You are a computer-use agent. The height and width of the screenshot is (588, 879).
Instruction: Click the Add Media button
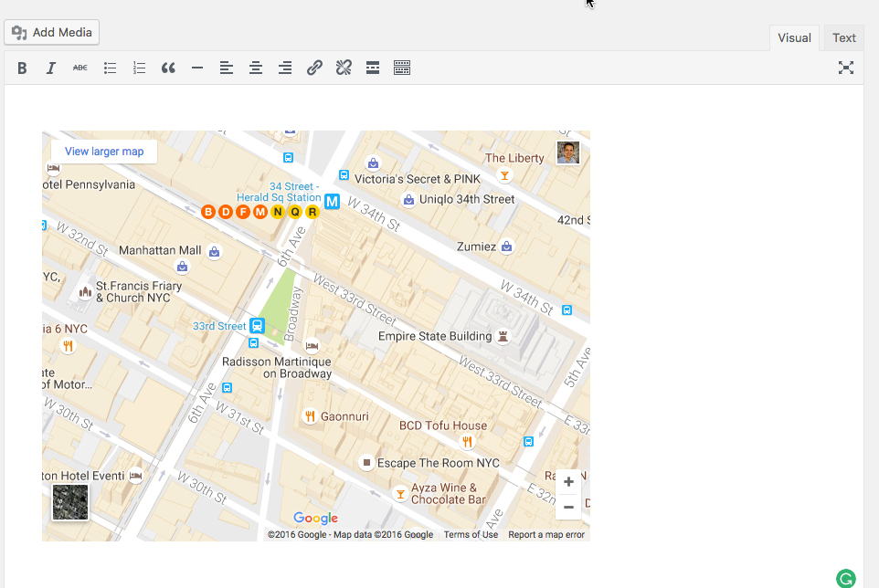(x=52, y=33)
